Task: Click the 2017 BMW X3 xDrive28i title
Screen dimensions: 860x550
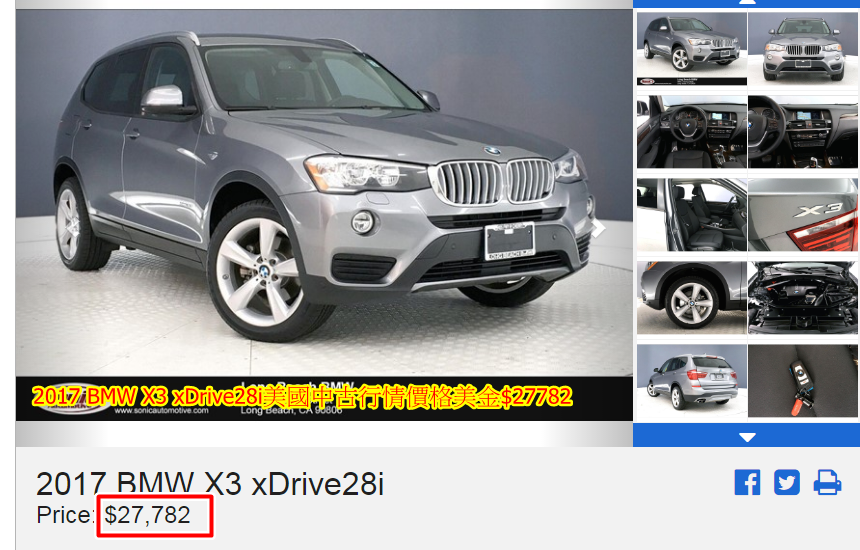Action: coord(210,484)
